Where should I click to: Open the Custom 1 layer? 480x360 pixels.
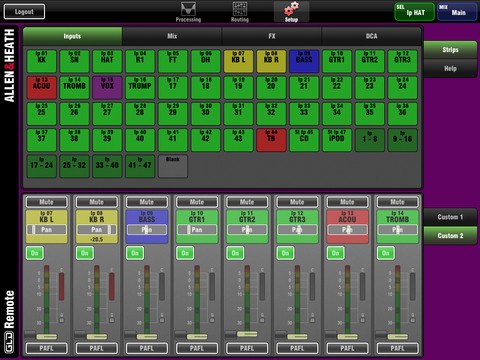tap(450, 217)
